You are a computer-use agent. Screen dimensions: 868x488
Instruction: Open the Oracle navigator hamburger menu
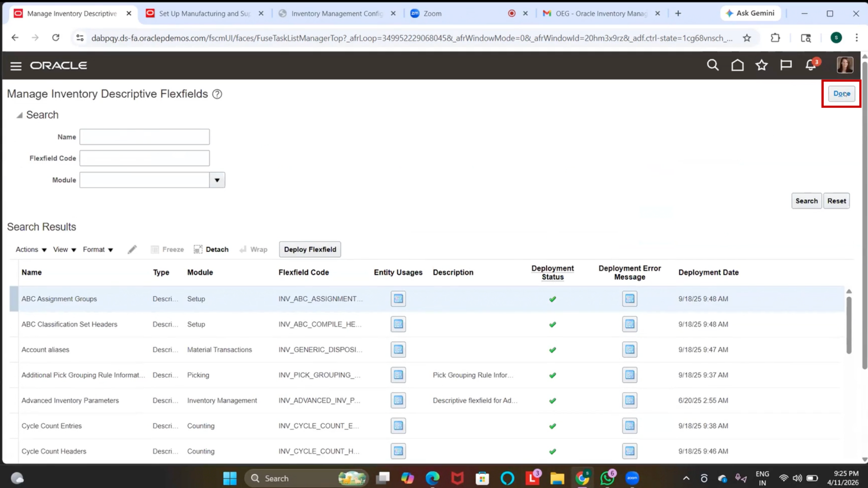pos(16,66)
